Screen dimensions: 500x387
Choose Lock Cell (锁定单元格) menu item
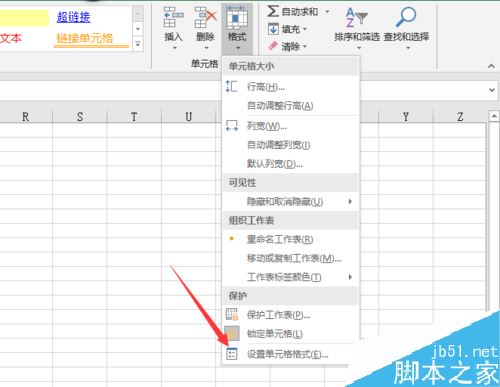pos(291,334)
